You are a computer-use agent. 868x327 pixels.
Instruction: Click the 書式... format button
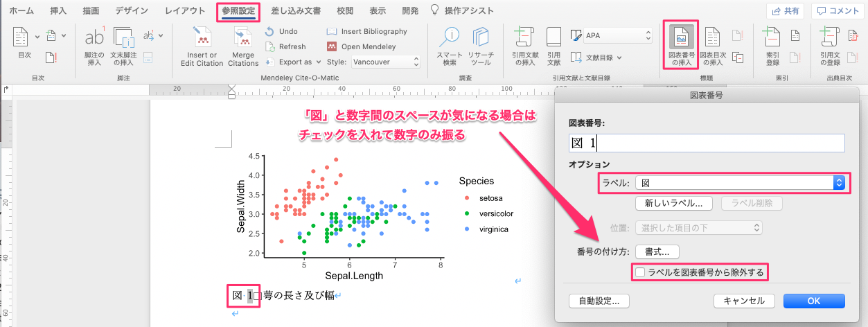[659, 251]
